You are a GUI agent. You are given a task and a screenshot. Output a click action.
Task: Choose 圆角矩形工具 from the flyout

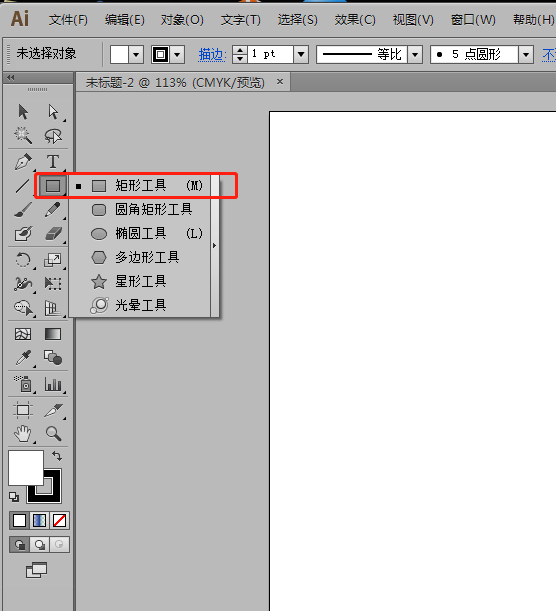click(140, 210)
